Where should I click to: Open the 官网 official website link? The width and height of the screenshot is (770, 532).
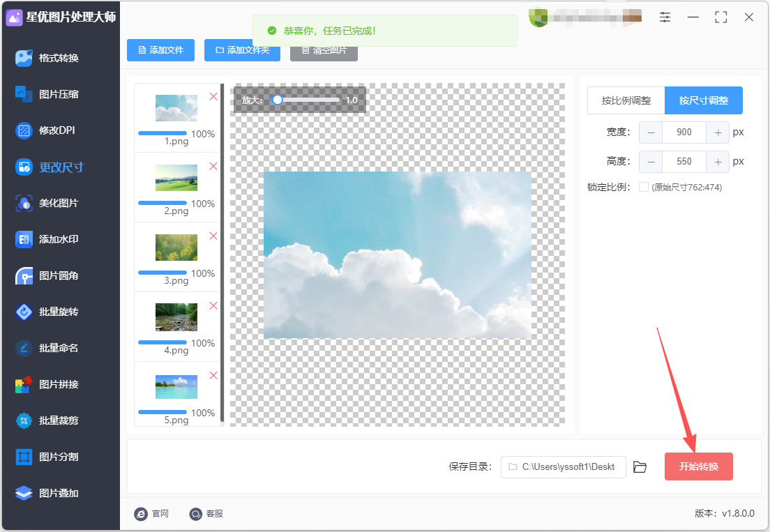tap(152, 514)
